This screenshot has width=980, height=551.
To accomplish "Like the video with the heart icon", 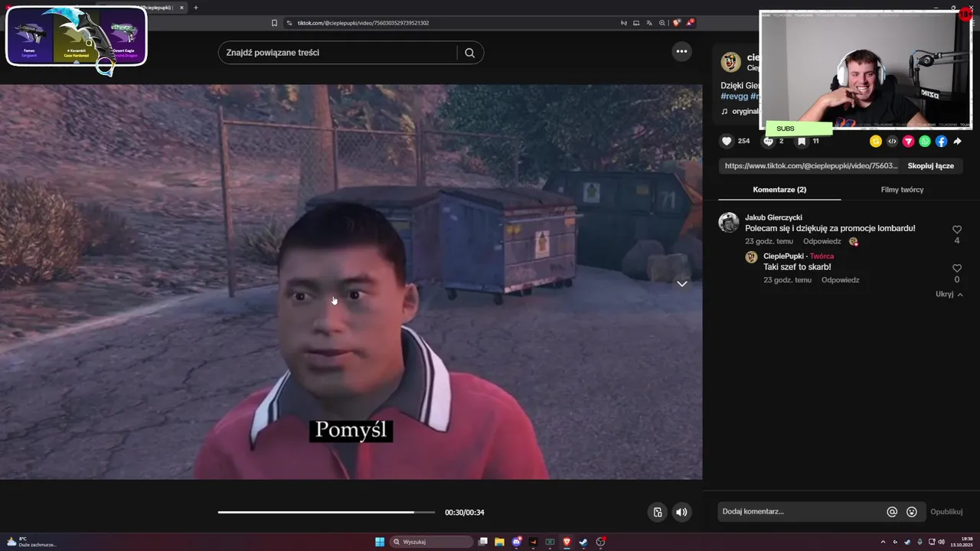I will point(727,142).
